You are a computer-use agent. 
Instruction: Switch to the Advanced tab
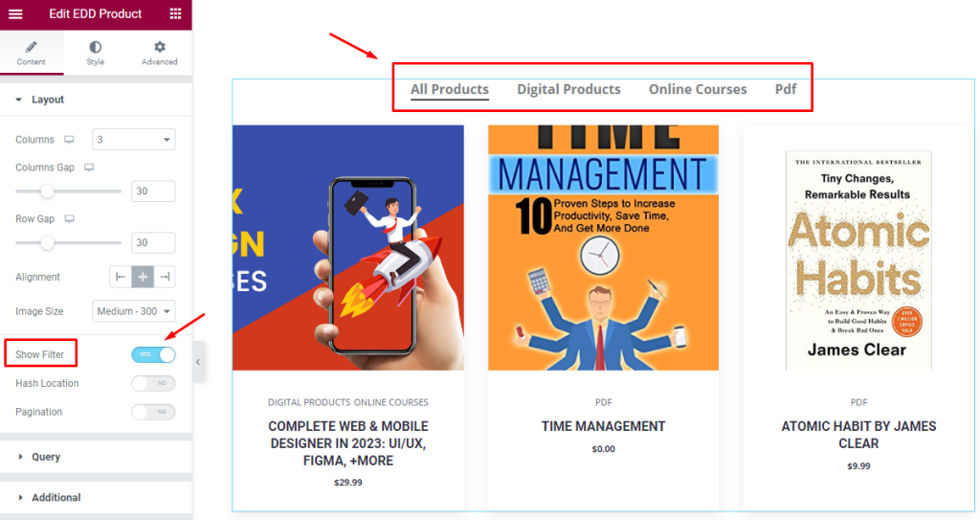pyautogui.click(x=160, y=53)
